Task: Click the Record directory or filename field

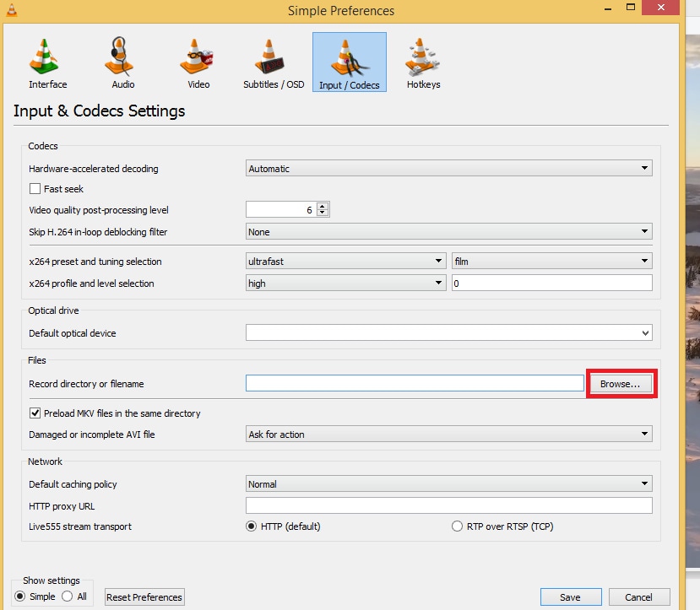Action: coord(415,383)
